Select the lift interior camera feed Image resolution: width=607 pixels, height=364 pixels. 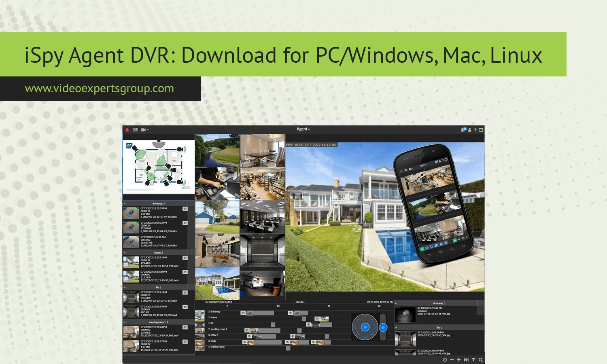263,250
